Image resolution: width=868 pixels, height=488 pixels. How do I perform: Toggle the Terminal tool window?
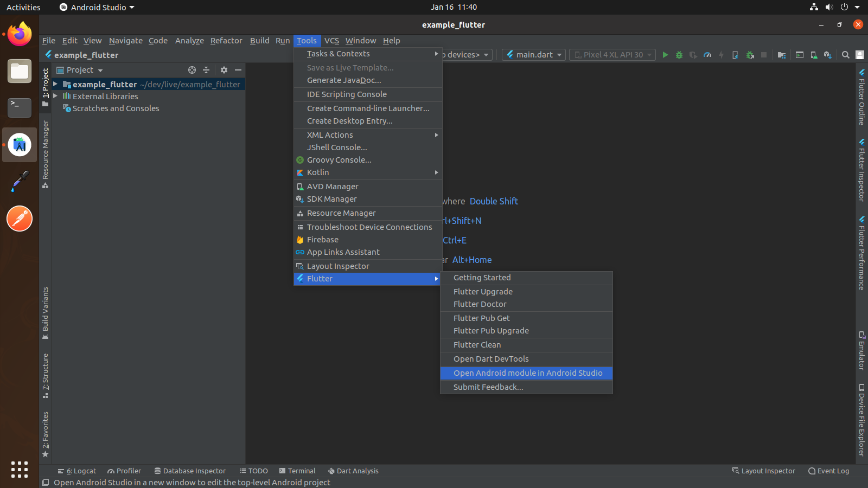pos(297,471)
